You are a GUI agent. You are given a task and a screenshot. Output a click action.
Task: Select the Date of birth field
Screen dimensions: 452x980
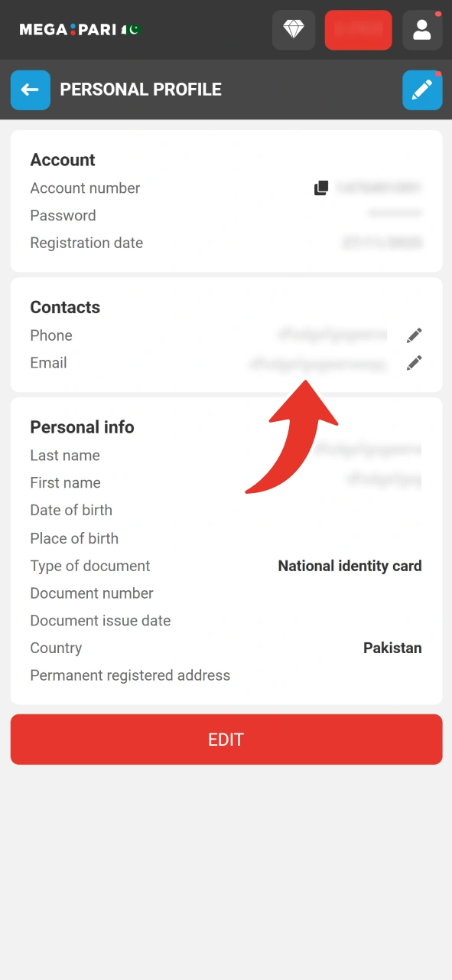click(71, 510)
